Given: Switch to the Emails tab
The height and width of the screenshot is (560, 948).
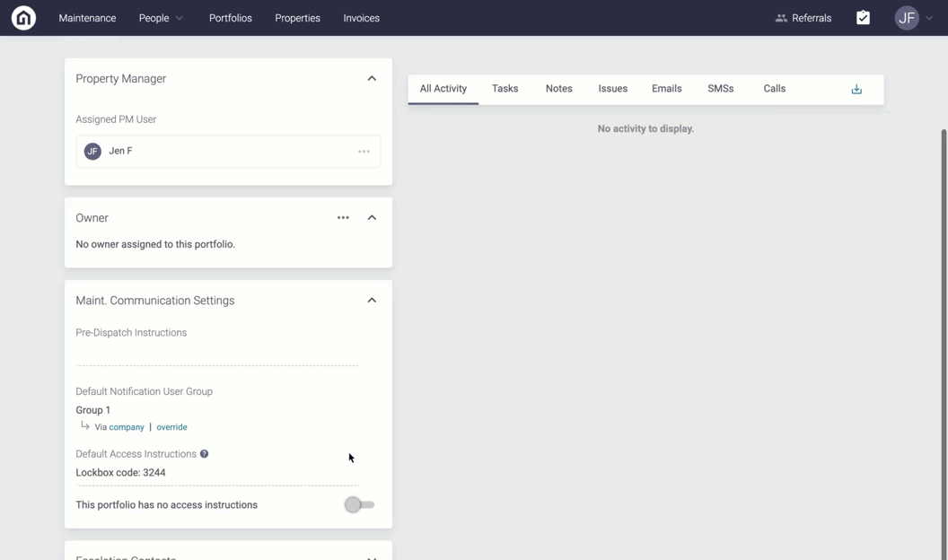Looking at the screenshot, I should pos(666,89).
